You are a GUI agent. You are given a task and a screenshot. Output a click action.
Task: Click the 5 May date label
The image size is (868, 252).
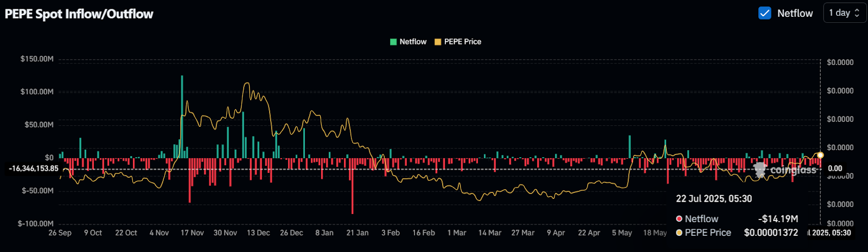622,232
